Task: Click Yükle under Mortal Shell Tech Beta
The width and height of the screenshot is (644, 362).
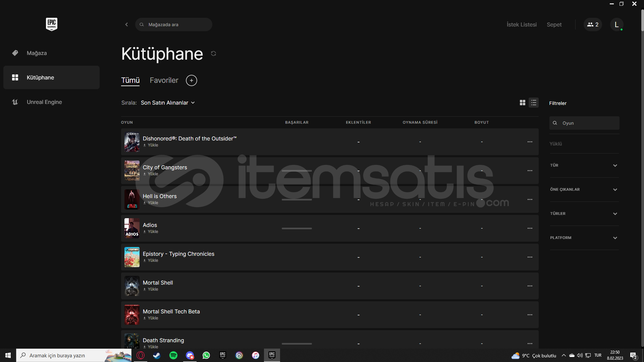Action: click(x=151, y=318)
